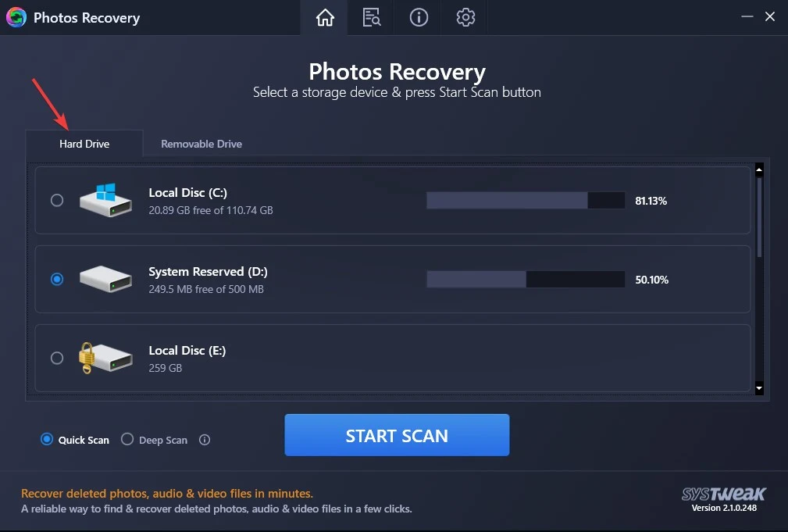This screenshot has width=788, height=532.
Task: Open the info/about icon
Action: click(x=419, y=18)
